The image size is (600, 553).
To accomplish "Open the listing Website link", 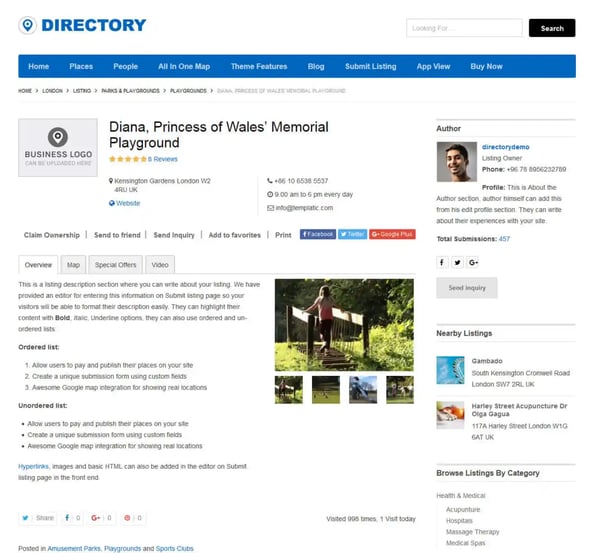I will click(x=128, y=203).
